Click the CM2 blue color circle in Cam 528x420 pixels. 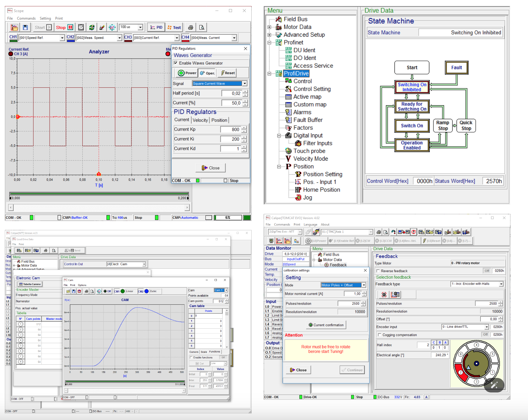pyautogui.click(x=147, y=291)
